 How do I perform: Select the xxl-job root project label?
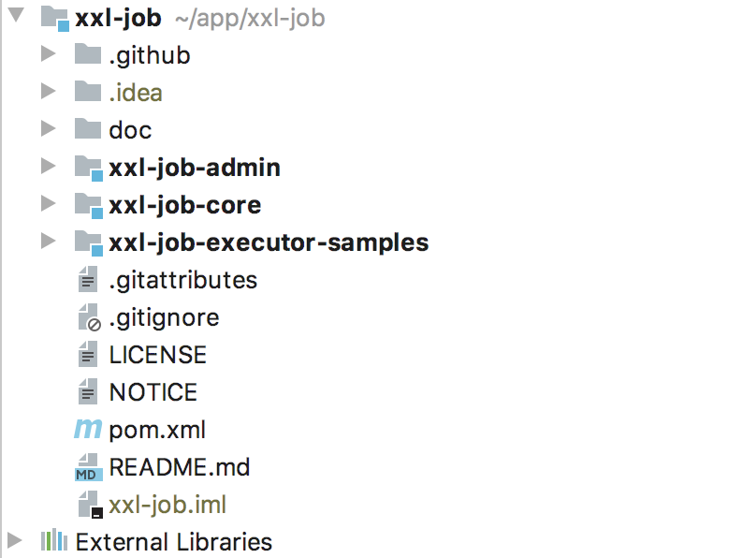118,19
